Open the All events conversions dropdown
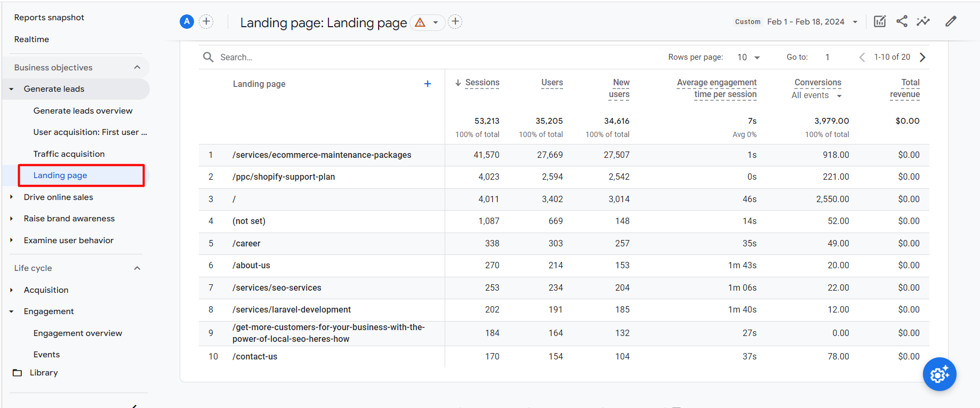This screenshot has width=980, height=408. (817, 95)
